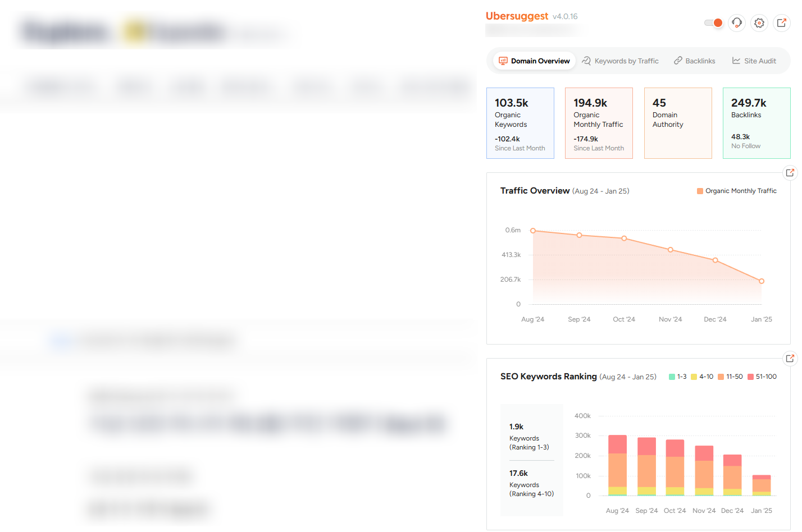Click the Aug '24 stacked ranking bar
This screenshot has width=802, height=532.
click(617, 465)
